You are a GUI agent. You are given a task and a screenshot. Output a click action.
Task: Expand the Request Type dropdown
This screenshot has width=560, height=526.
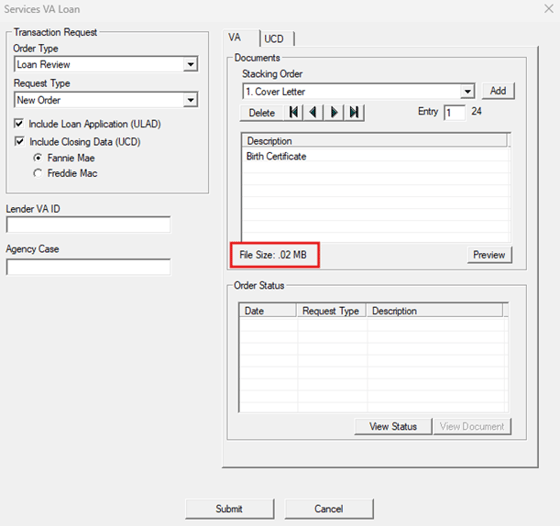pyautogui.click(x=191, y=100)
